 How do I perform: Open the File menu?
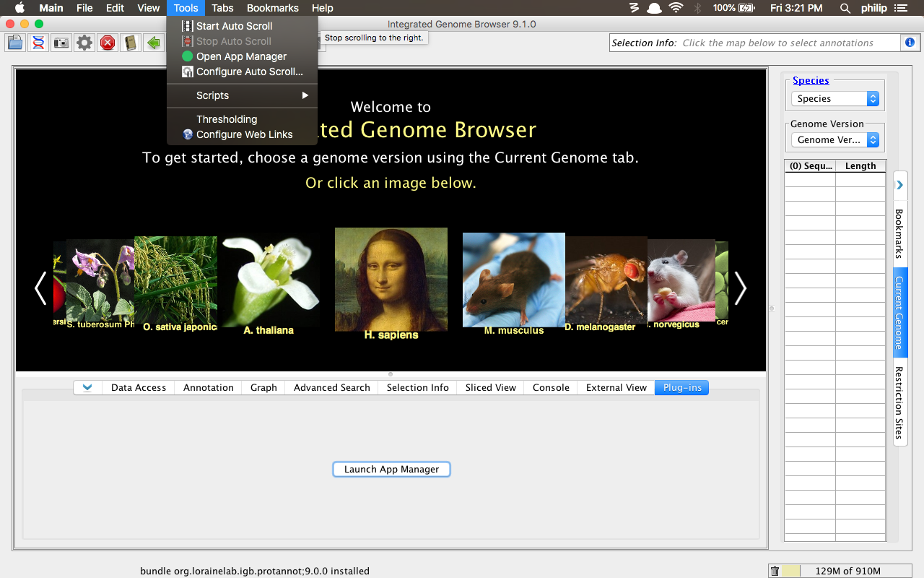point(84,8)
